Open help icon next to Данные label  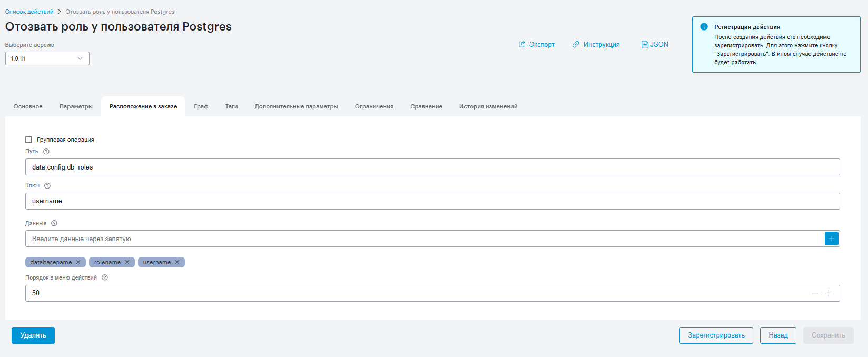[x=54, y=223]
